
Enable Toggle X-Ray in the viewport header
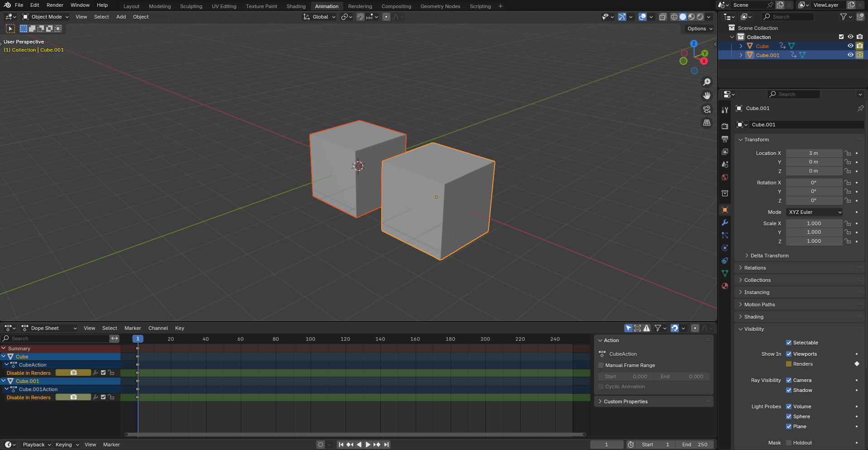(x=662, y=17)
